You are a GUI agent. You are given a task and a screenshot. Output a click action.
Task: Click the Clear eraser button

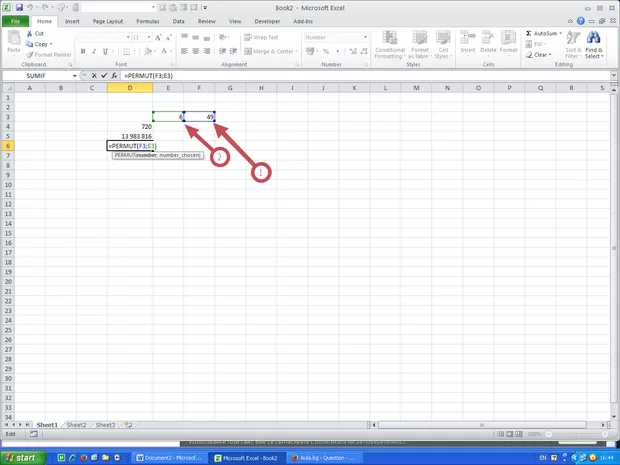[x=538, y=55]
